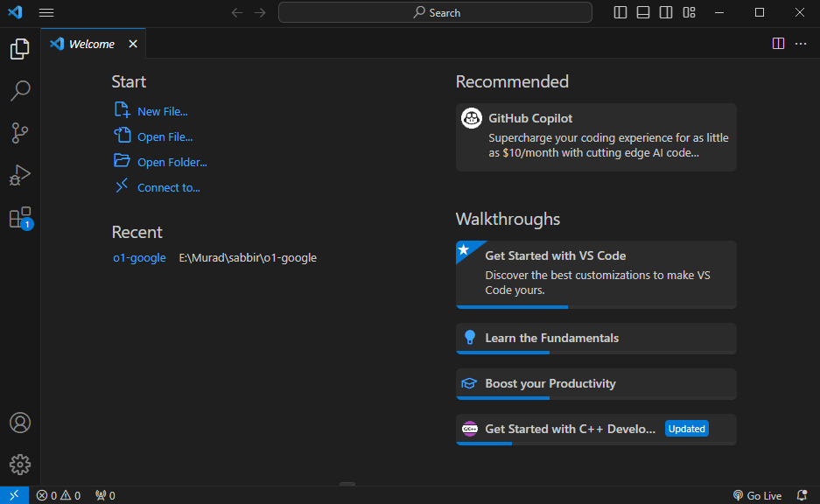Go back using the left arrow
This screenshot has width=820, height=504.
tap(237, 12)
